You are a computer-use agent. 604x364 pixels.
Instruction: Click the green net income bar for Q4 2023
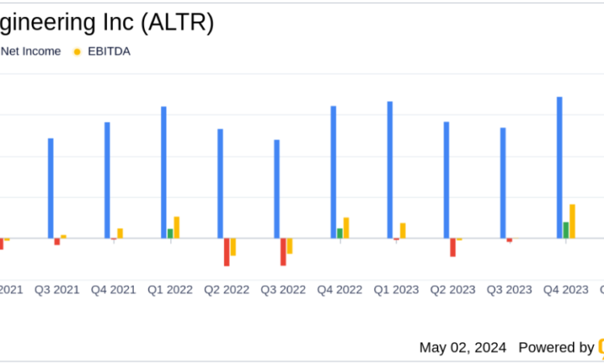[x=566, y=230]
